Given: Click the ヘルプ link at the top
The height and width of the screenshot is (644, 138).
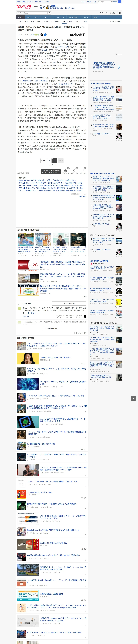Looking at the screenshot, I should coord(94,2).
